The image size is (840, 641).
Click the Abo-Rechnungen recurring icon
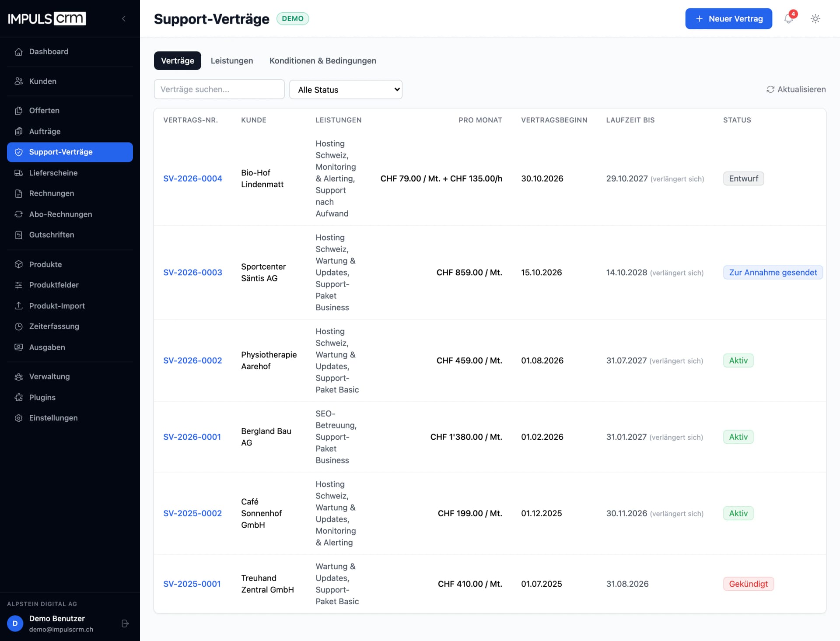(x=18, y=214)
